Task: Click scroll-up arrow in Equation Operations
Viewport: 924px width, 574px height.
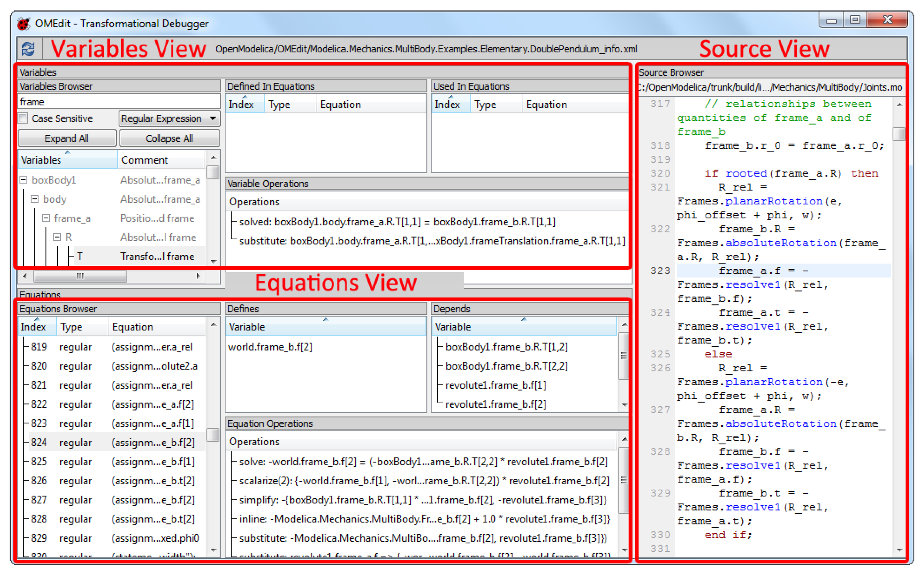Action: coord(624,439)
